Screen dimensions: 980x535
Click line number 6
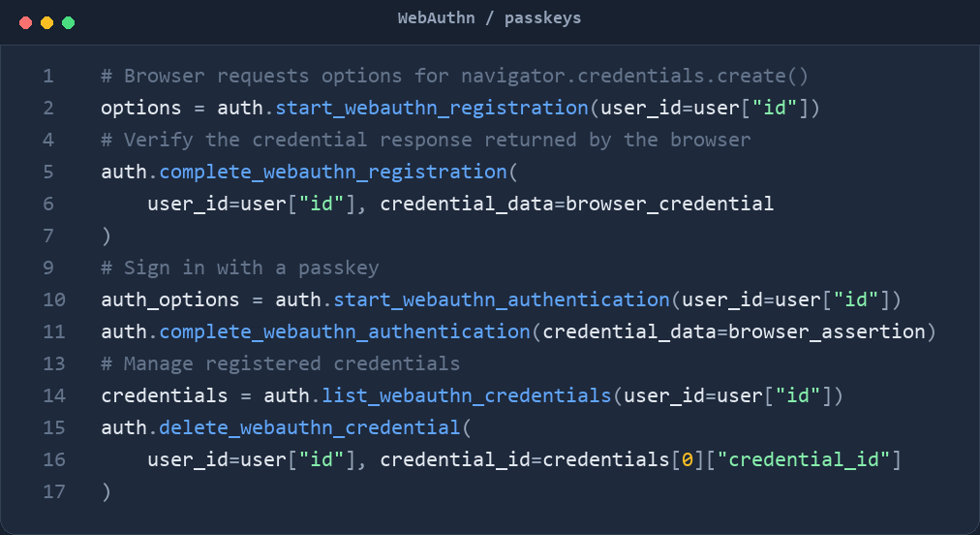point(48,204)
